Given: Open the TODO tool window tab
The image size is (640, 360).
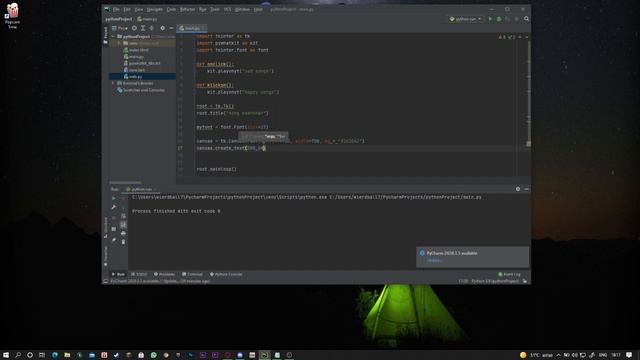Looking at the screenshot, I should click(139, 274).
